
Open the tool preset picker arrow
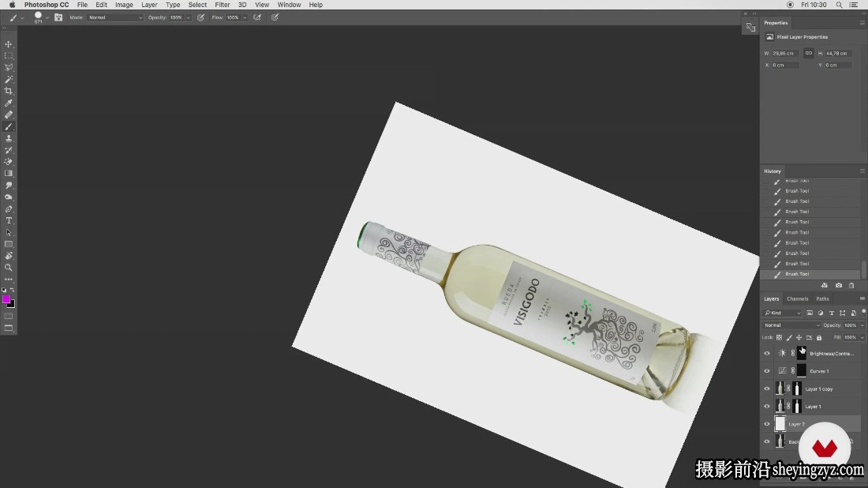point(22,18)
